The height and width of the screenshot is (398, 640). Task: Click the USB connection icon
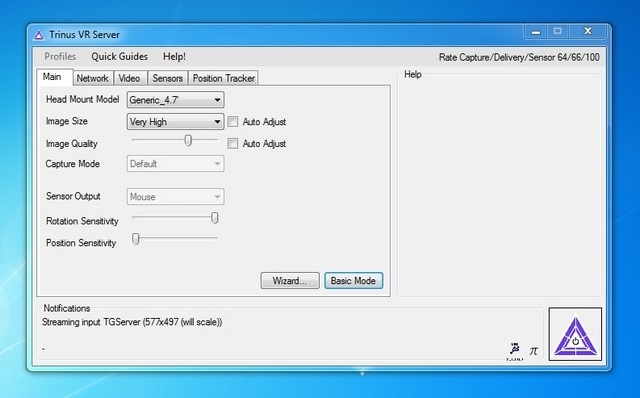click(x=515, y=349)
